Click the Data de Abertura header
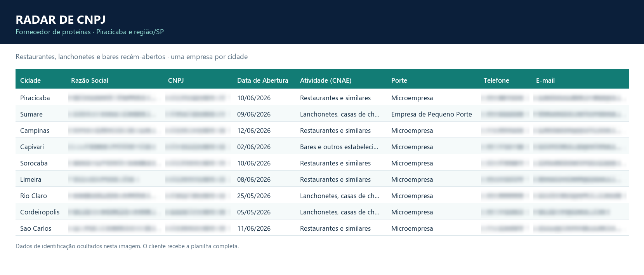644x275 pixels. [263, 80]
